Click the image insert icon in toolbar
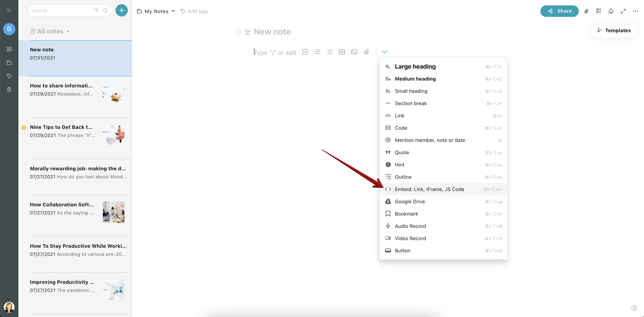This screenshot has width=644, height=317. [354, 52]
